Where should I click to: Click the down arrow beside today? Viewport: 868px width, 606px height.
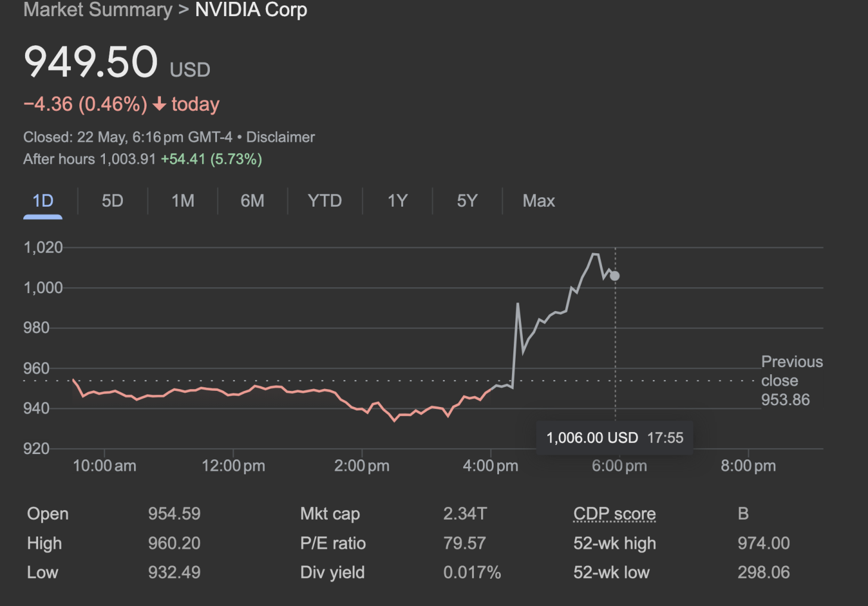(159, 104)
